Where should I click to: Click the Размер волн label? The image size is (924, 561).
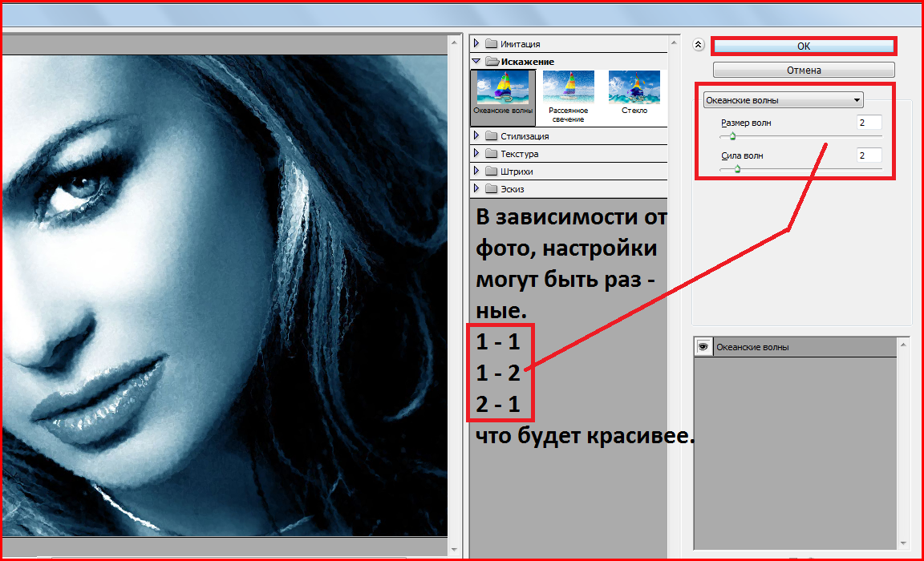point(746,123)
